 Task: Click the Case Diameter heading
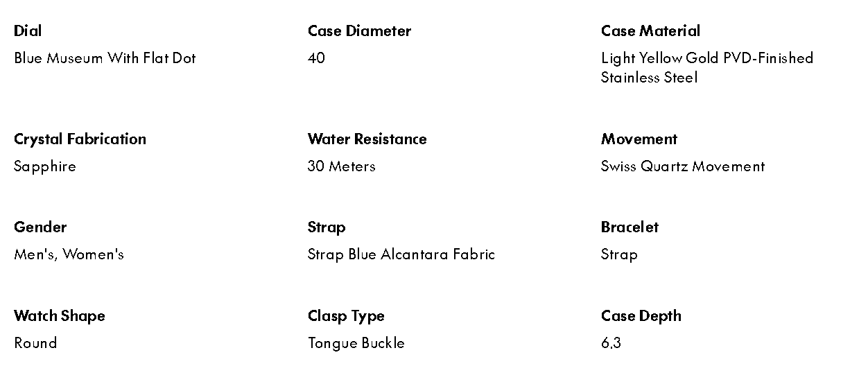[359, 31]
